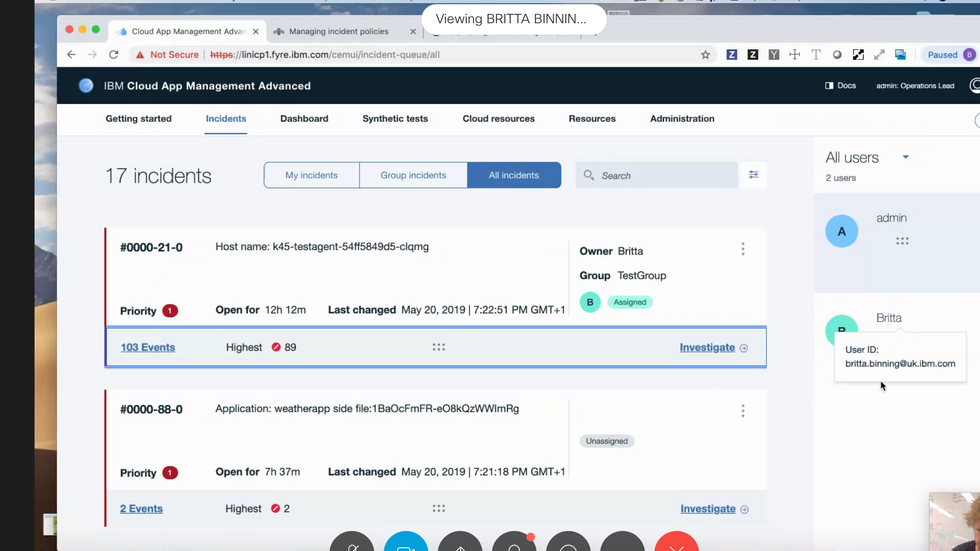Viewport: 980px width, 551px height.
Task: Click the T extension icon in toolbar
Action: (x=816, y=55)
